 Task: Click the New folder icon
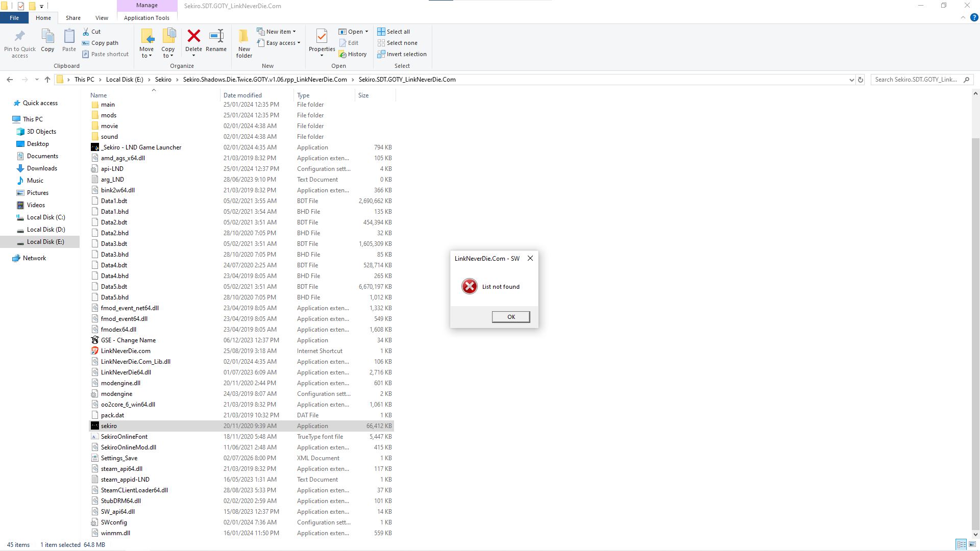click(x=244, y=36)
